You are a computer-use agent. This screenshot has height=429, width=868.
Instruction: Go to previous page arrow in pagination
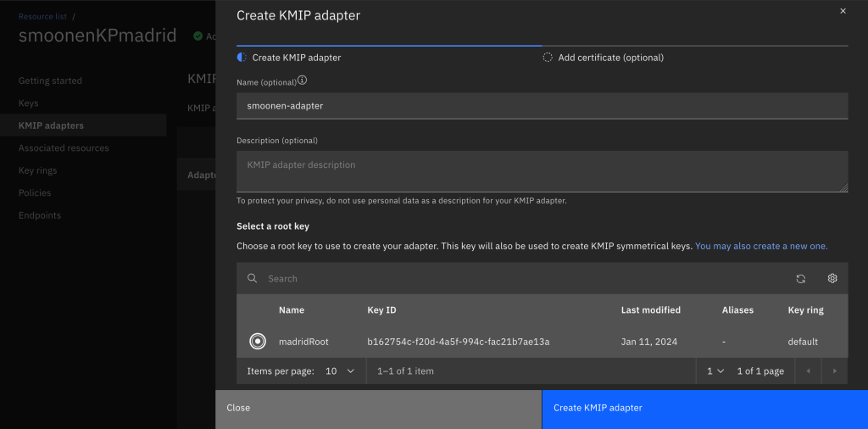click(x=809, y=371)
